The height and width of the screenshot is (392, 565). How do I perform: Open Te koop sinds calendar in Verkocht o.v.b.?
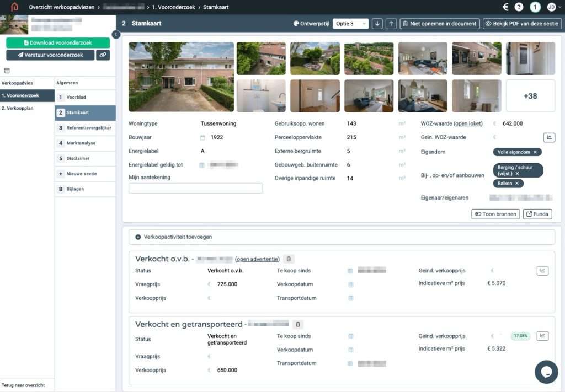(350, 271)
